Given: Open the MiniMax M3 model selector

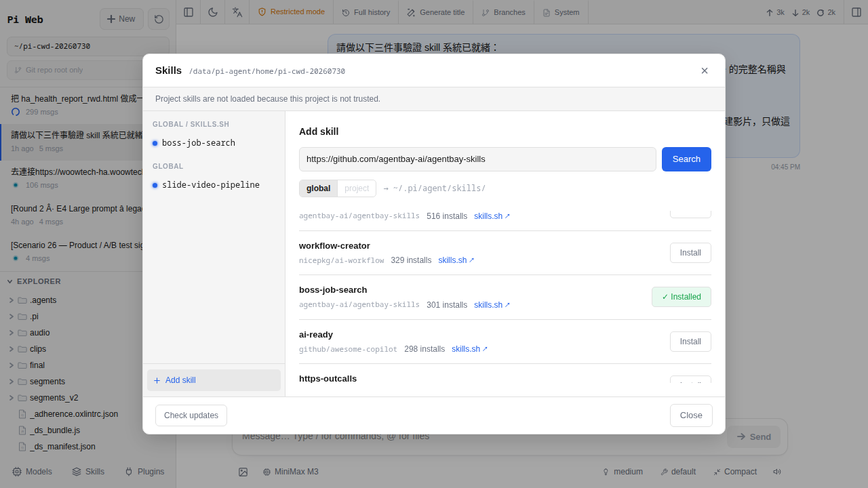Looking at the screenshot, I should [x=290, y=472].
